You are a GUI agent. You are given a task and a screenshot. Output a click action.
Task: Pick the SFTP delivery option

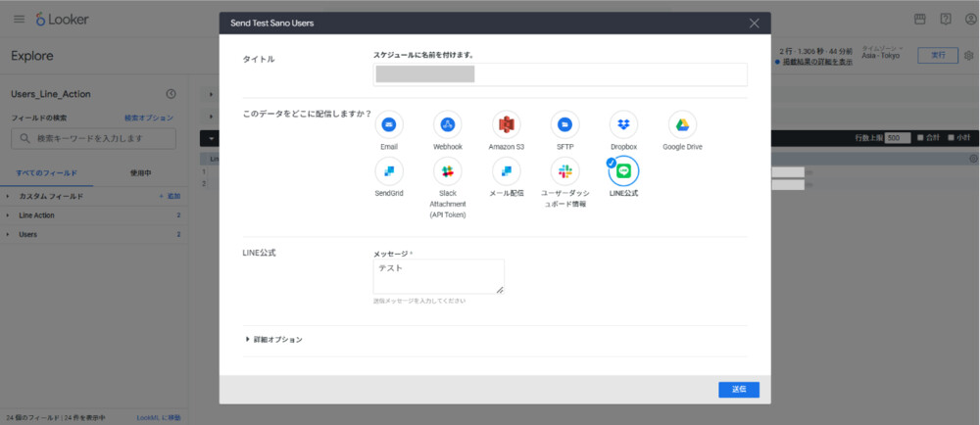[565, 124]
